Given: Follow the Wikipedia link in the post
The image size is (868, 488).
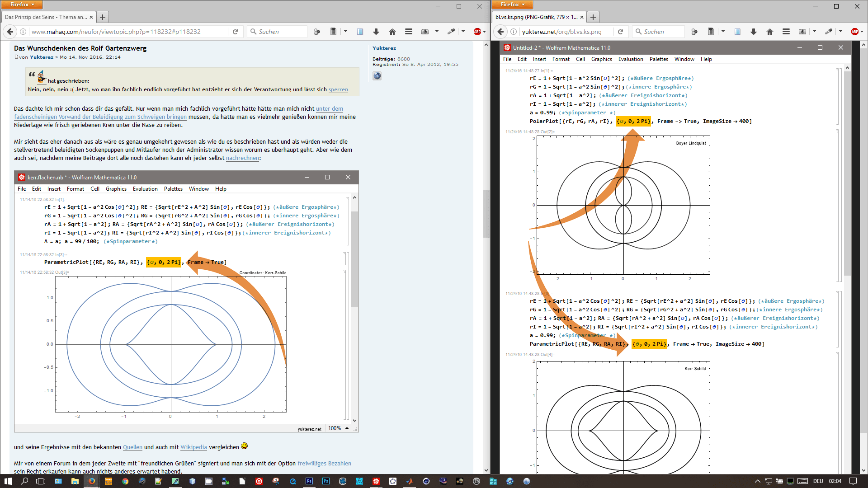Looking at the screenshot, I should click(193, 447).
